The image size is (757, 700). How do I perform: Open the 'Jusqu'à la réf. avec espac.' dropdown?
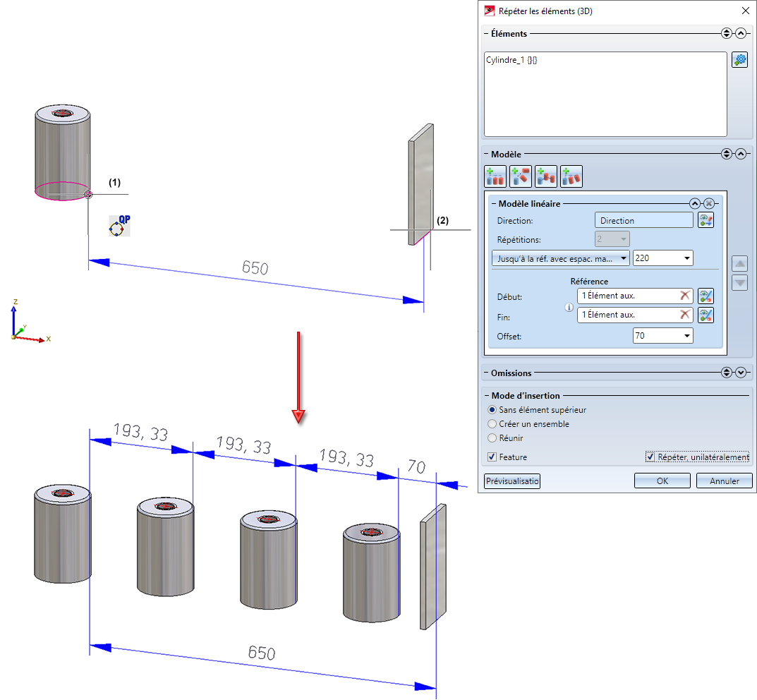click(x=560, y=258)
